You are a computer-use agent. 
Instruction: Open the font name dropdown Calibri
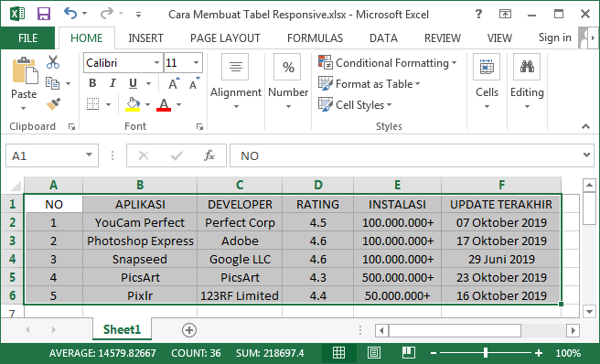point(157,63)
